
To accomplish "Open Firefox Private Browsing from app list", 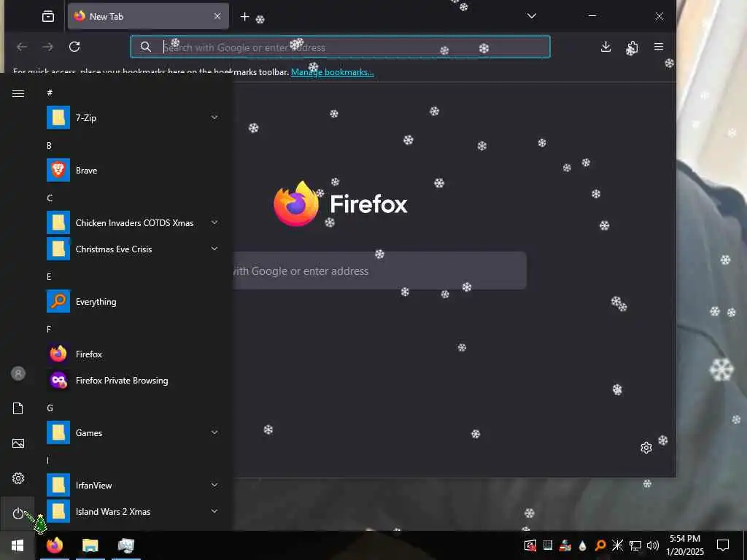I will click(133, 380).
